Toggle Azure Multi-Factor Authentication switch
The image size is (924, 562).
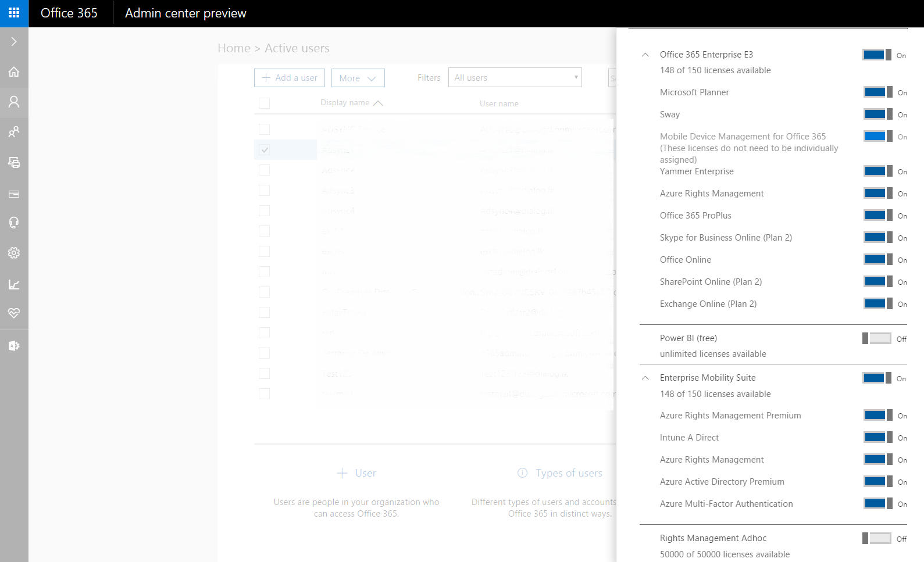tap(878, 503)
